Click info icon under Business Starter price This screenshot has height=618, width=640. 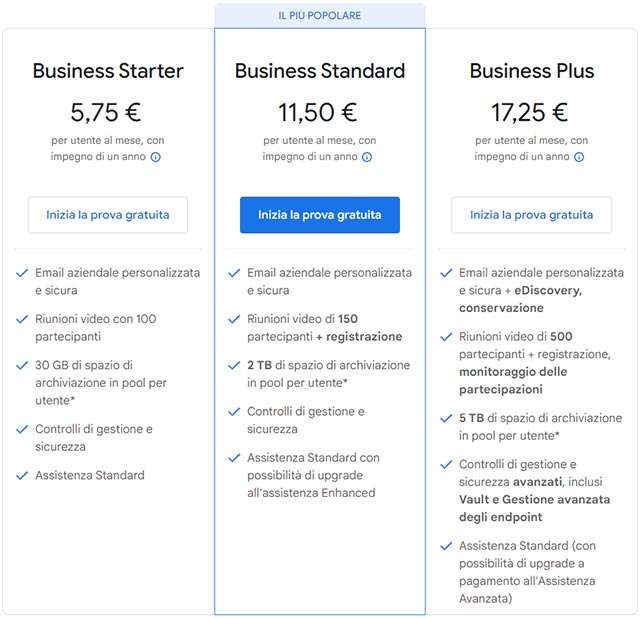(x=156, y=157)
